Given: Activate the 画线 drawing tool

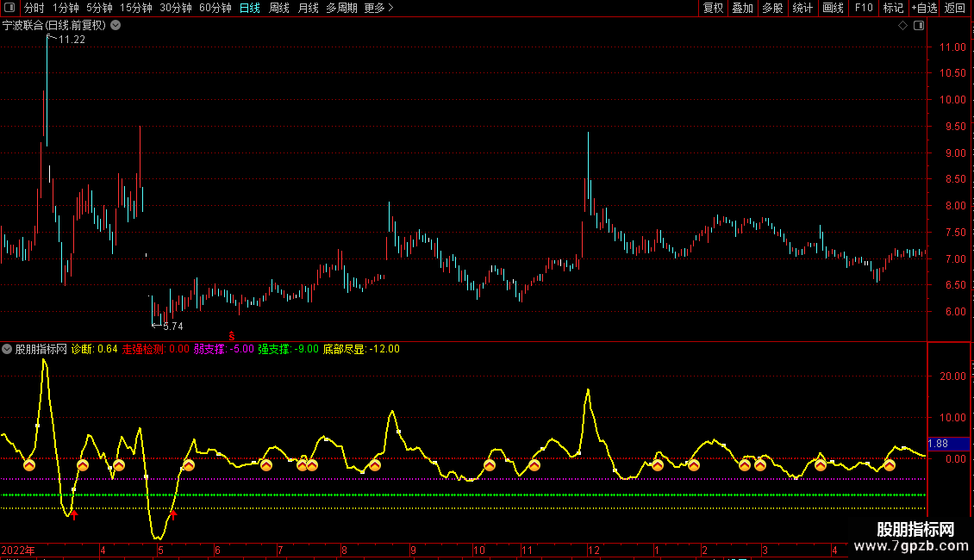Looking at the screenshot, I should [833, 8].
